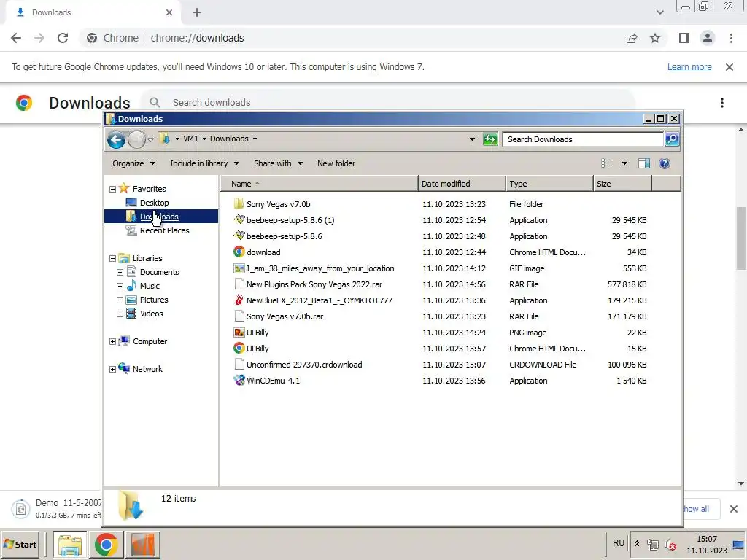
Task: Click Chrome back navigation arrow
Action: click(16, 38)
